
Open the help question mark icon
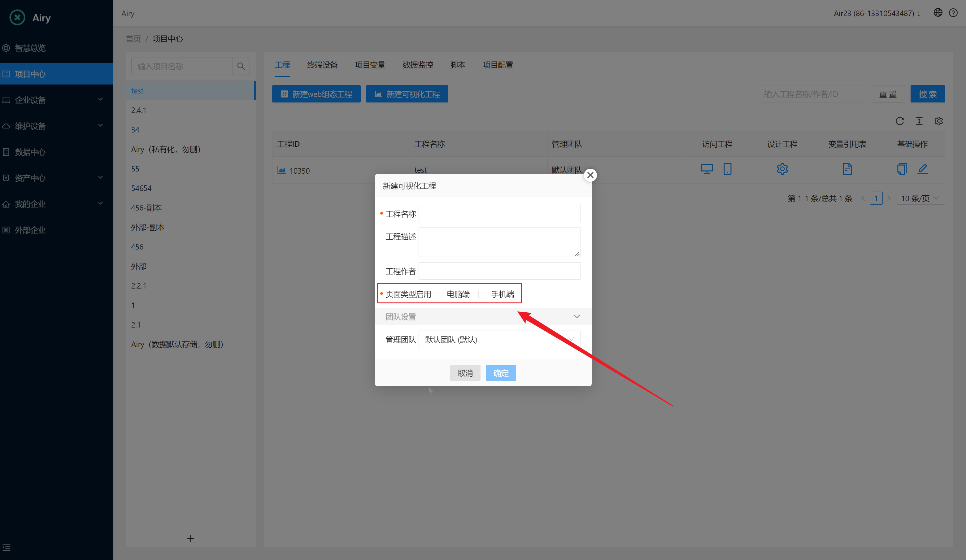(953, 13)
